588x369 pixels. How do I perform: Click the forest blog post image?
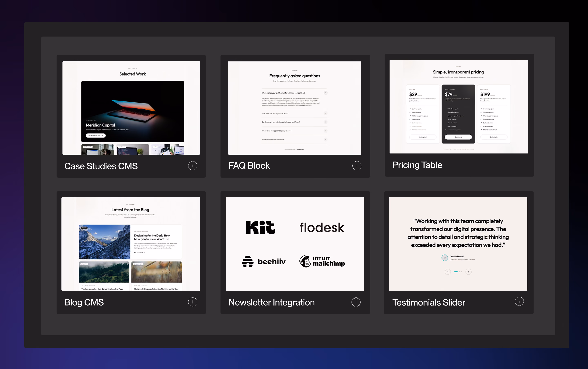[104, 272]
